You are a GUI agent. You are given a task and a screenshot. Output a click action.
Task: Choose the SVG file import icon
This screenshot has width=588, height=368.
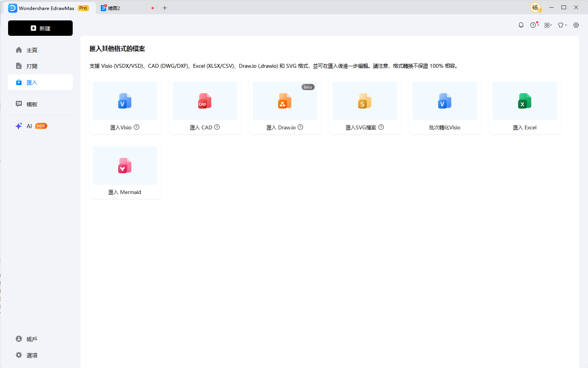pos(365,101)
